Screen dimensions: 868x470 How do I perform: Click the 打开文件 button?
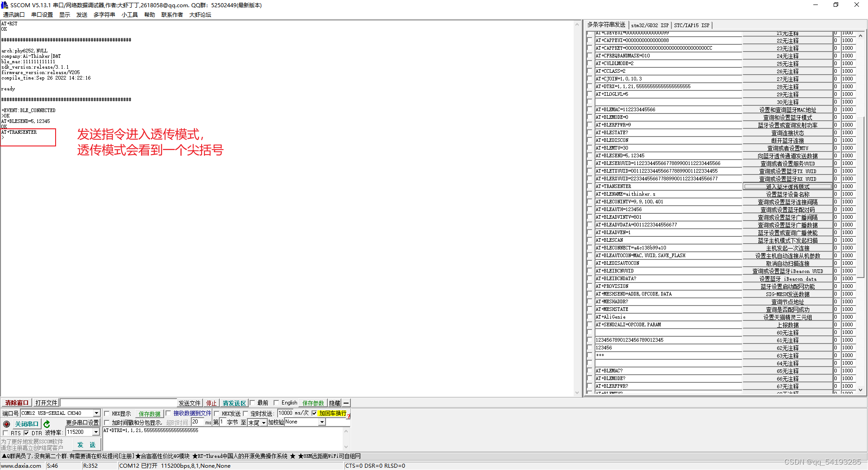tap(47, 403)
